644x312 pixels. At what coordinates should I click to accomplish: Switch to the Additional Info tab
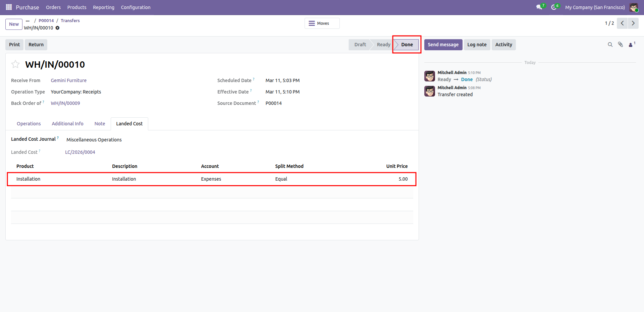click(67, 124)
